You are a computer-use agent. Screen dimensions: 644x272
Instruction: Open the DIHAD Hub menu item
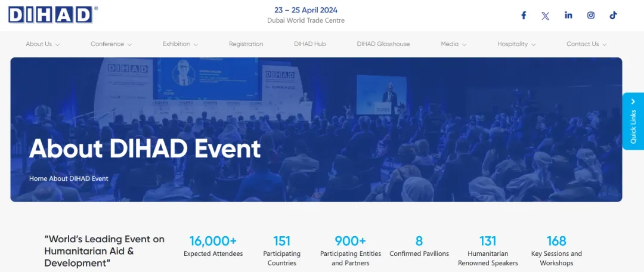pyautogui.click(x=310, y=44)
